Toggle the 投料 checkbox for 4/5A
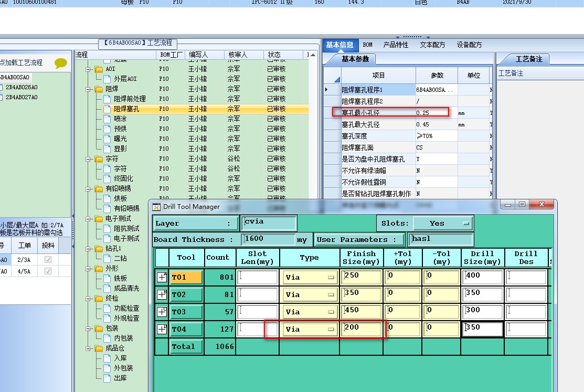The height and width of the screenshot is (392, 584). pyautogui.click(x=48, y=271)
